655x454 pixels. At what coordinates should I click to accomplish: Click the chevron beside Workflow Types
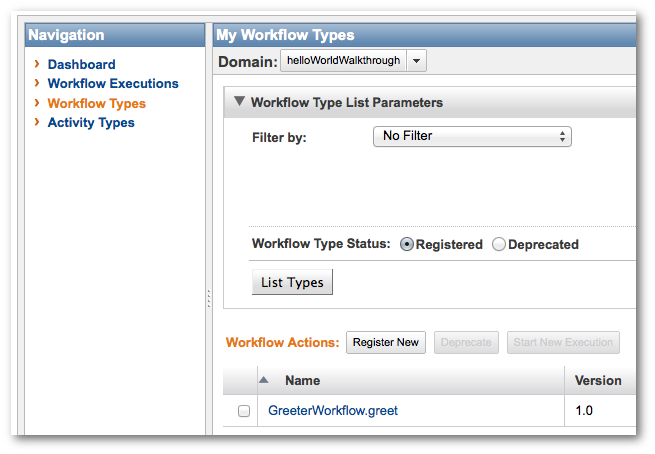(x=37, y=103)
